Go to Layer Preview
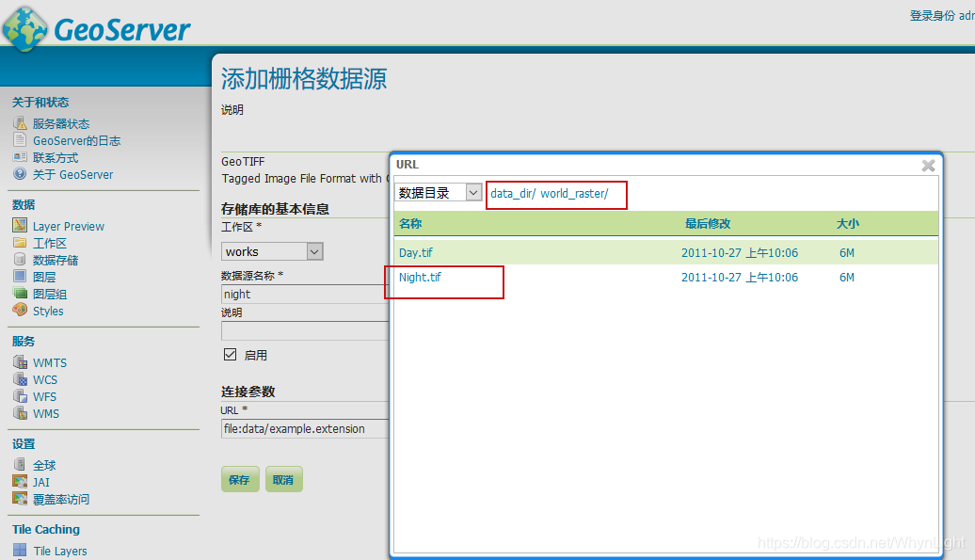Screen dimensions: 975x560 [69, 226]
